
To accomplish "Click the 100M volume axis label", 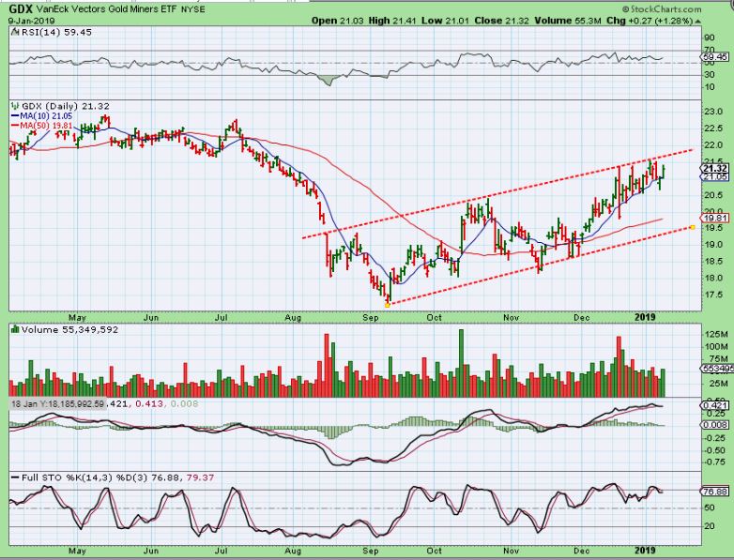I will (x=715, y=347).
